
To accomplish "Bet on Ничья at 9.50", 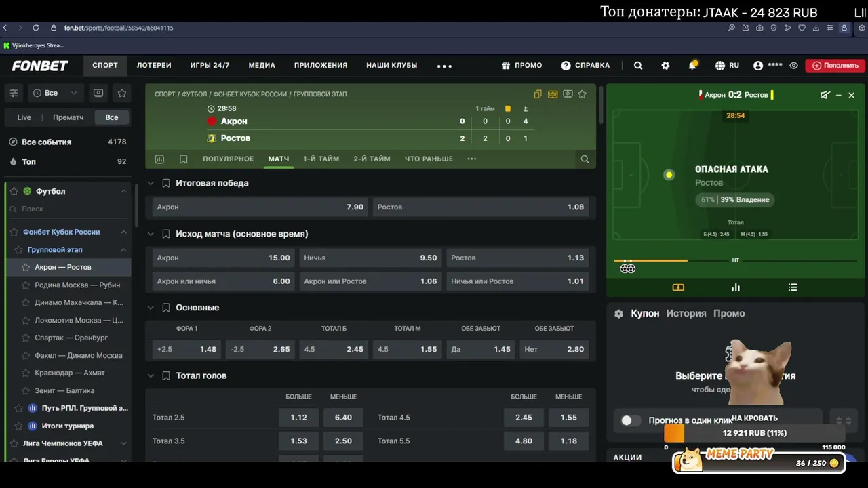I will [x=370, y=258].
